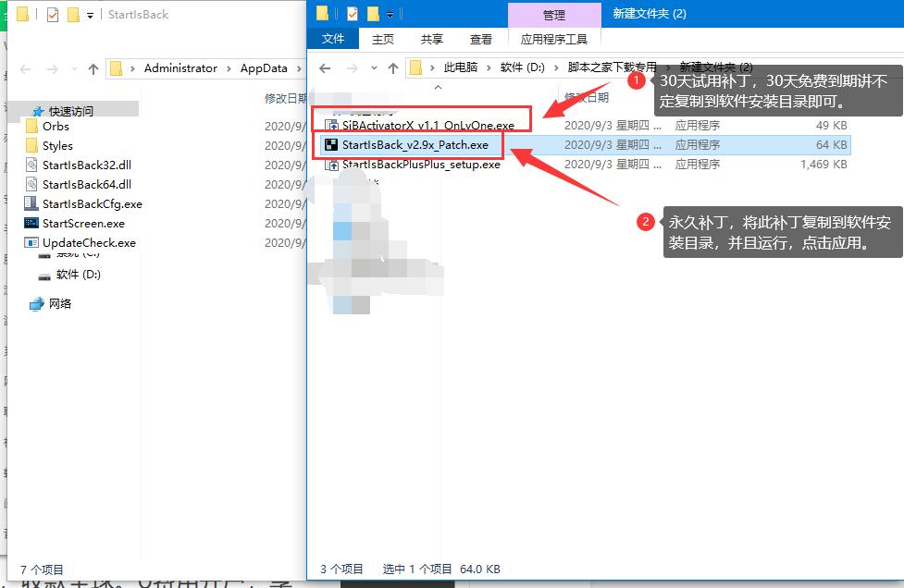Viewport: 904px width, 588px height.
Task: Click the 软件 (D:) breadcrumb in the address bar
Action: (x=523, y=67)
